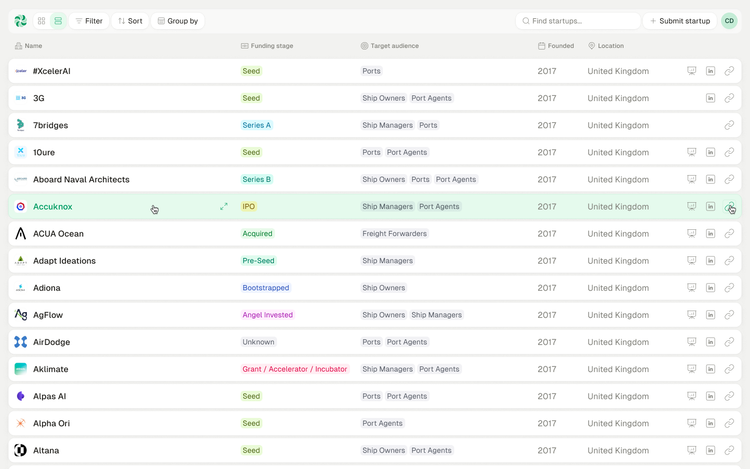
Task: Open presentation icon for AirDodge
Action: click(x=692, y=342)
